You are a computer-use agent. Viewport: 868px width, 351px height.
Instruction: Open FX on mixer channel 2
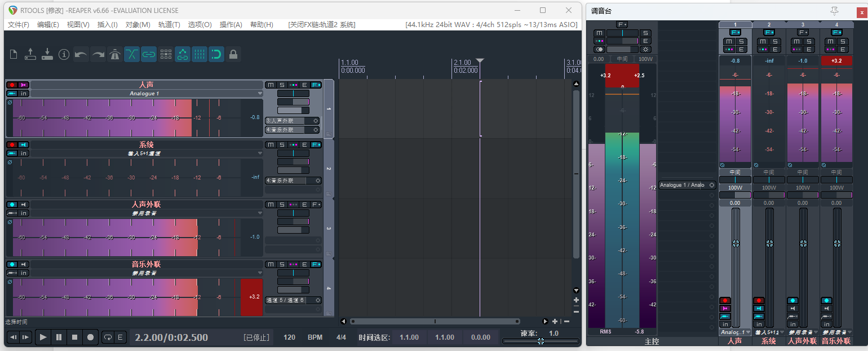click(769, 33)
